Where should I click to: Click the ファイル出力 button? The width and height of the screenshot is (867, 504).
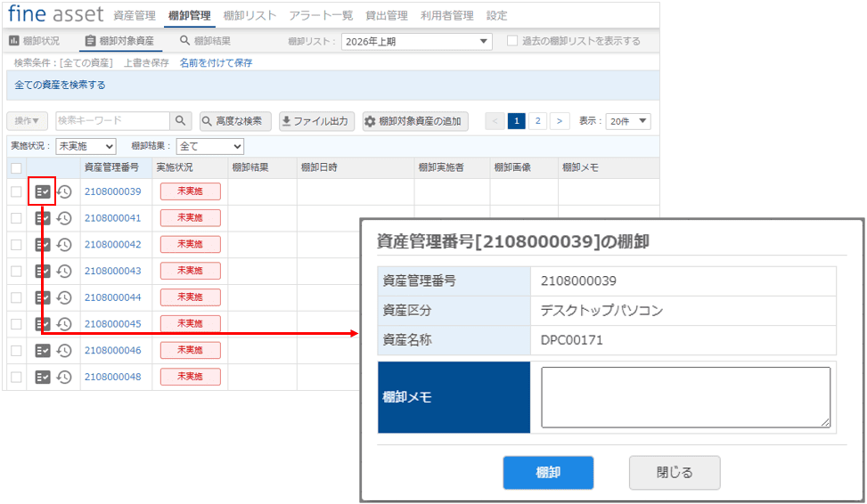[x=316, y=121]
